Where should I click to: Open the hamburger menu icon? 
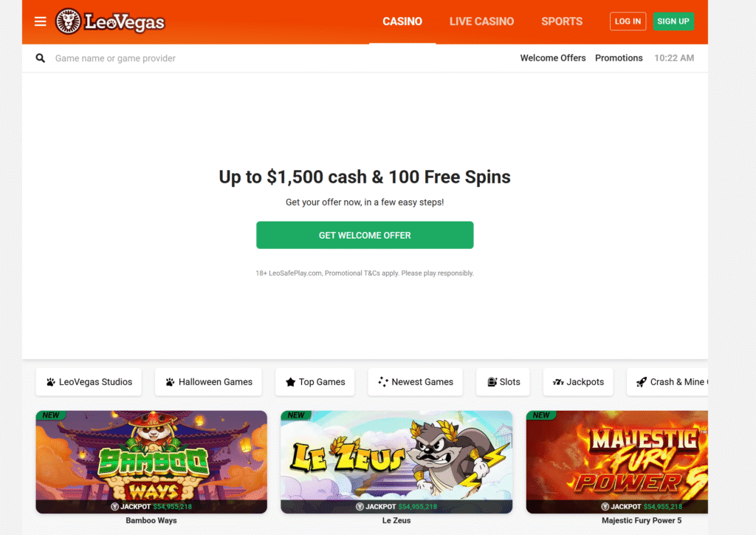[41, 21]
